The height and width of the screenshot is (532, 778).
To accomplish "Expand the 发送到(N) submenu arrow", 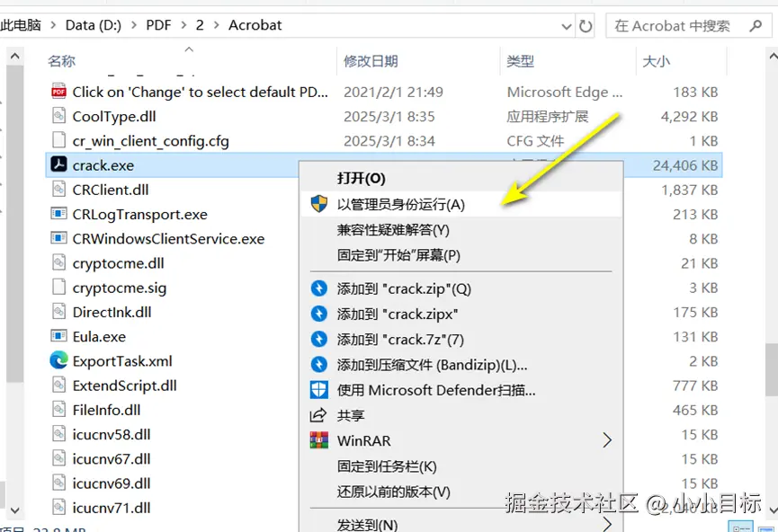I will click(607, 524).
